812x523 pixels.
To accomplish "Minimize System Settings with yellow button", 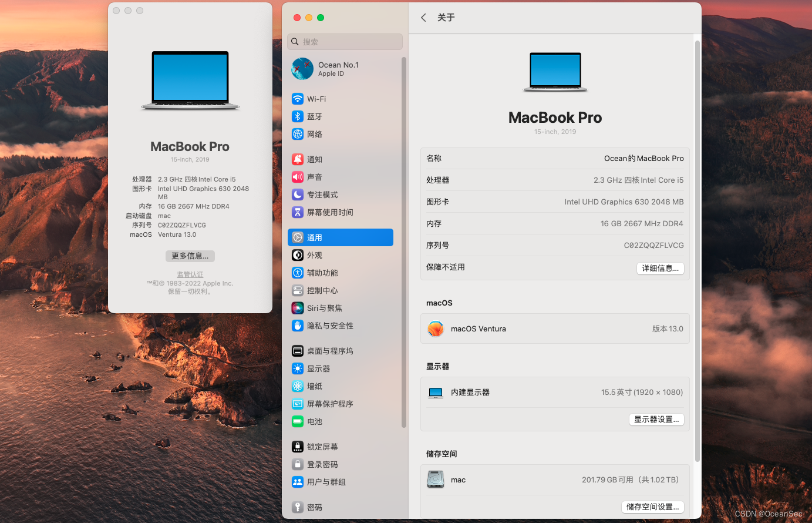I will pyautogui.click(x=309, y=18).
